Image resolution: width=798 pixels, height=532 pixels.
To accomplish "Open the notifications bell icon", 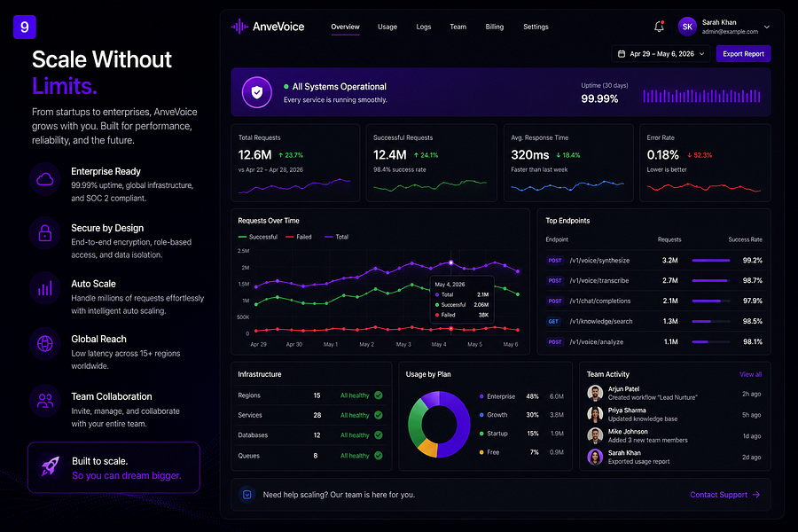I will (659, 27).
